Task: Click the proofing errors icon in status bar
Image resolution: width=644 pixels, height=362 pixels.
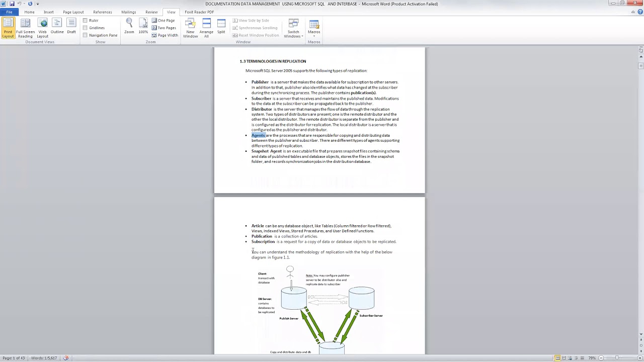Action: point(65,358)
